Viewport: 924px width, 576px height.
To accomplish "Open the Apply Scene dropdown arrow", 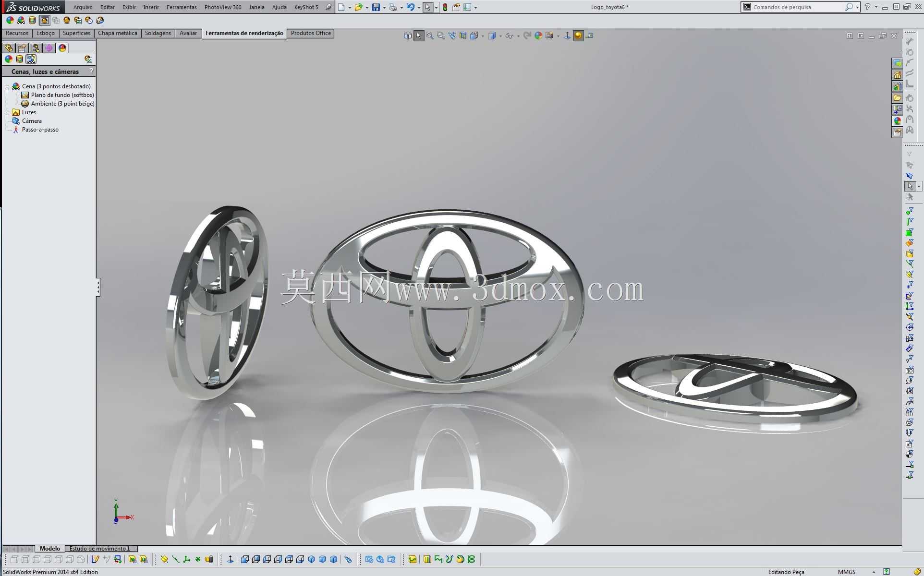I will (558, 36).
